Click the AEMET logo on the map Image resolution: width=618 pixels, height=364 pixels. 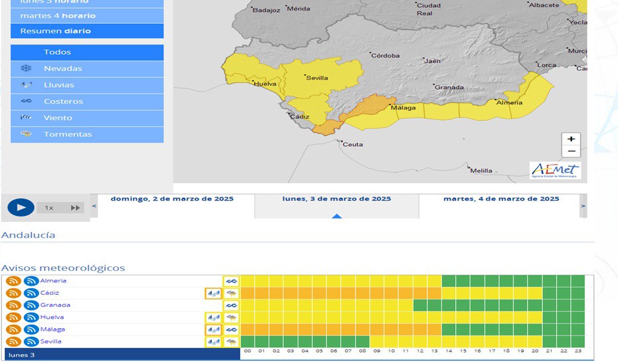click(556, 170)
